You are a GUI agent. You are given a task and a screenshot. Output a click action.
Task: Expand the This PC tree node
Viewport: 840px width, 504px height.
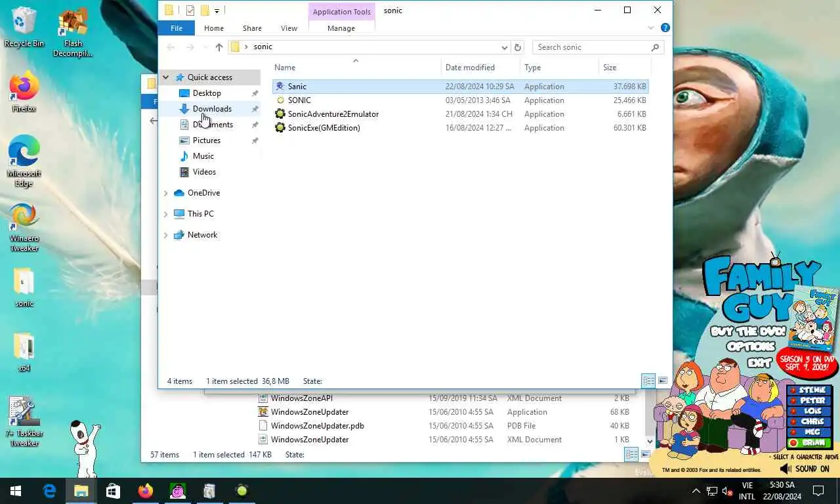pyautogui.click(x=166, y=214)
